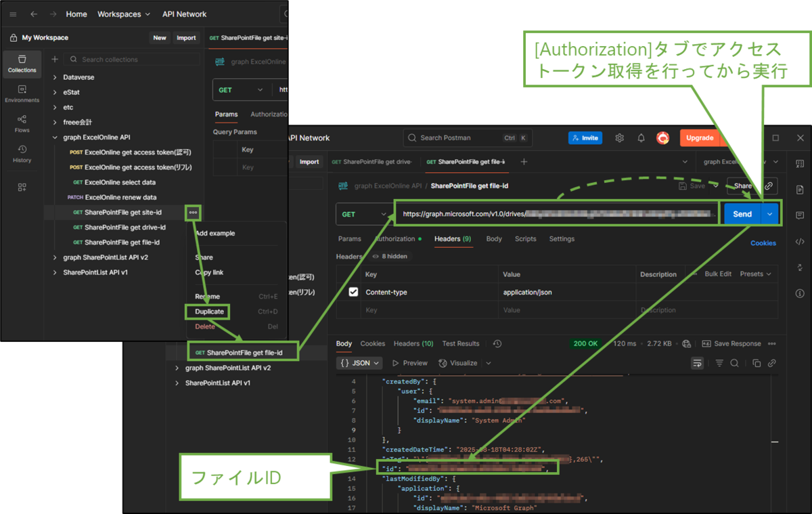Viewport: 812px width, 514px height.
Task: Click network globe icon beside response size
Action: pyautogui.click(x=687, y=344)
